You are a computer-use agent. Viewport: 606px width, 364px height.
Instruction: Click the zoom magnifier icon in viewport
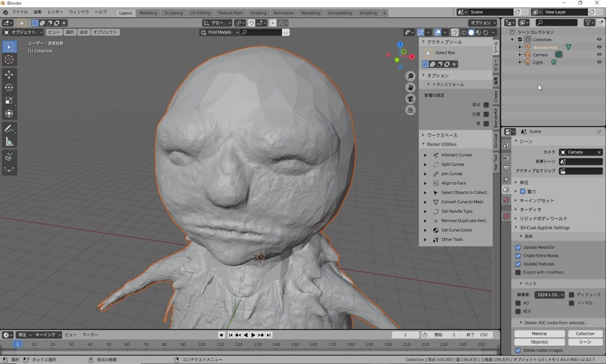pos(410,76)
